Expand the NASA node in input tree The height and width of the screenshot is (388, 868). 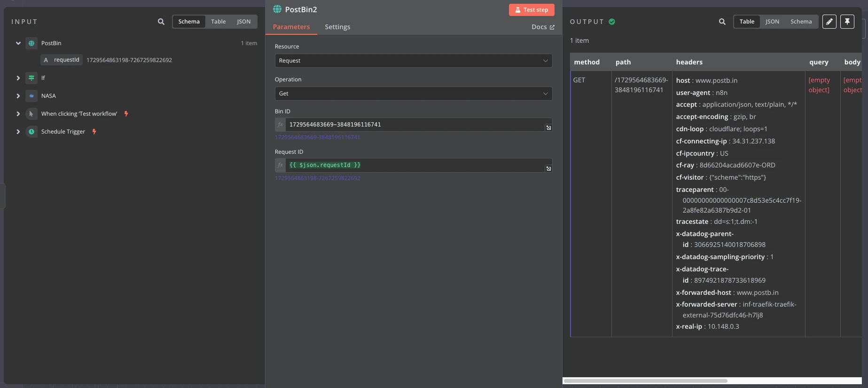[x=18, y=96]
